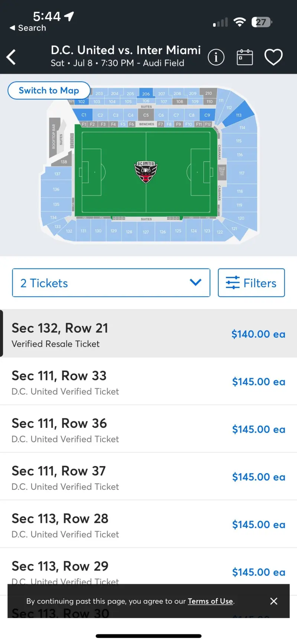
Task: Open event info icon
Action: coord(216,57)
